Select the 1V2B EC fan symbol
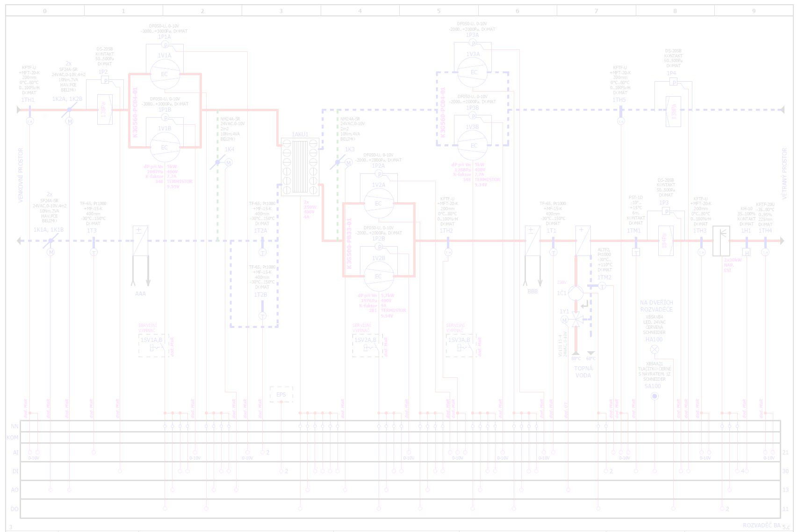 [x=379, y=276]
